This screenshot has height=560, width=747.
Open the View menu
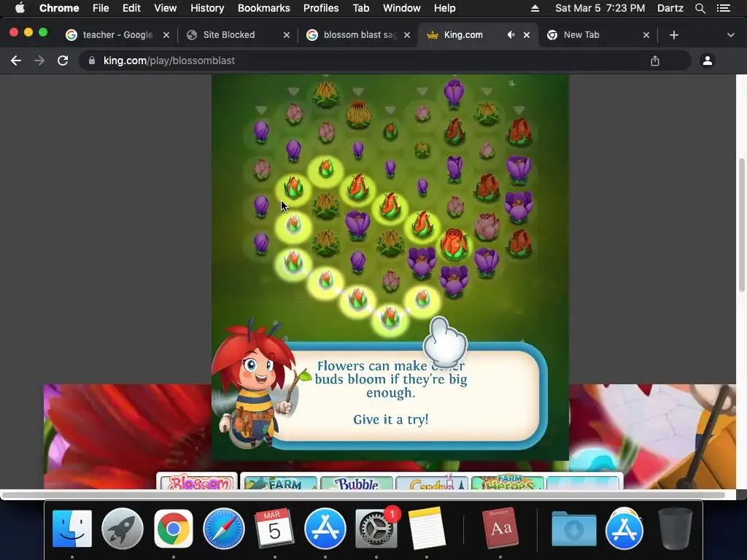point(166,8)
